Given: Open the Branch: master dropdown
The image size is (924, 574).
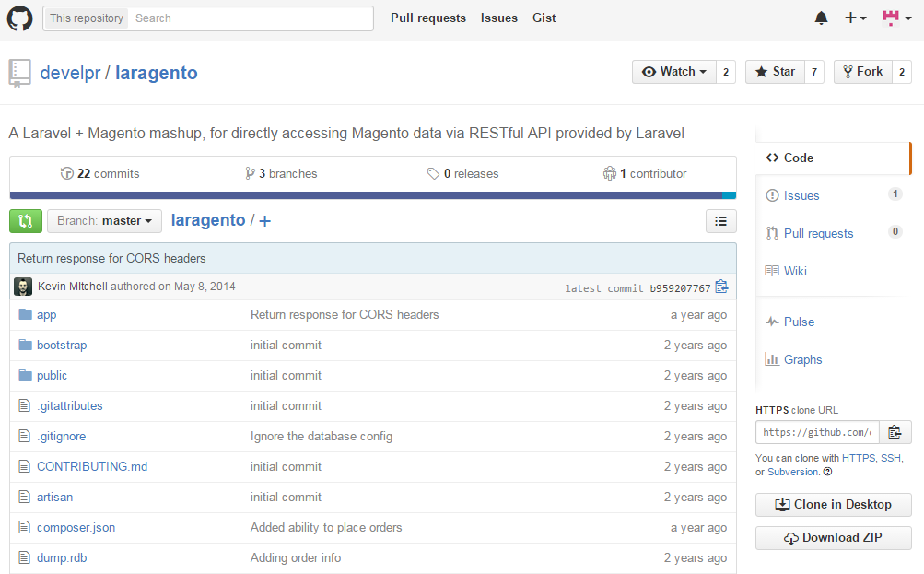Looking at the screenshot, I should point(104,221).
